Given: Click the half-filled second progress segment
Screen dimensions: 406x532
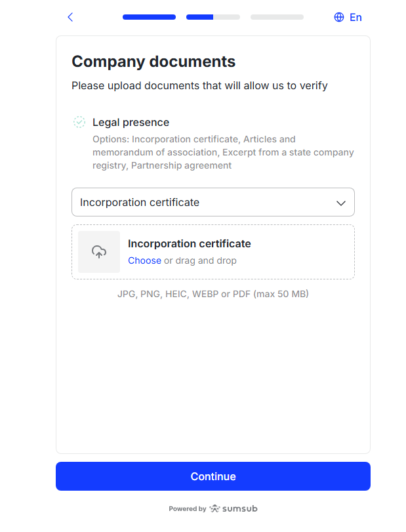Looking at the screenshot, I should 213,17.
